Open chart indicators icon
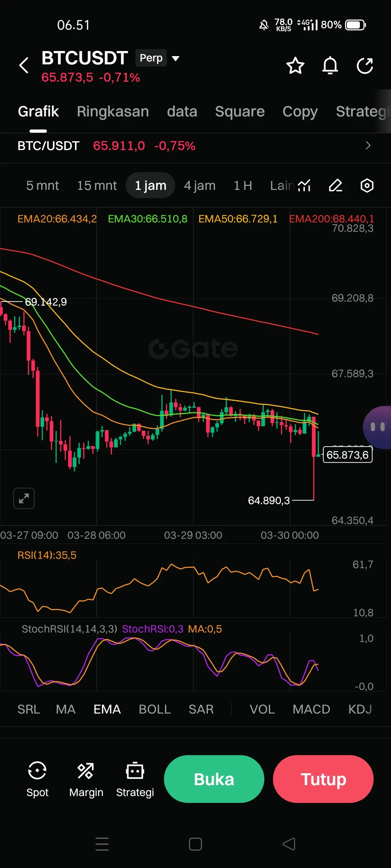Screen dimensions: 391x868 click(x=304, y=186)
